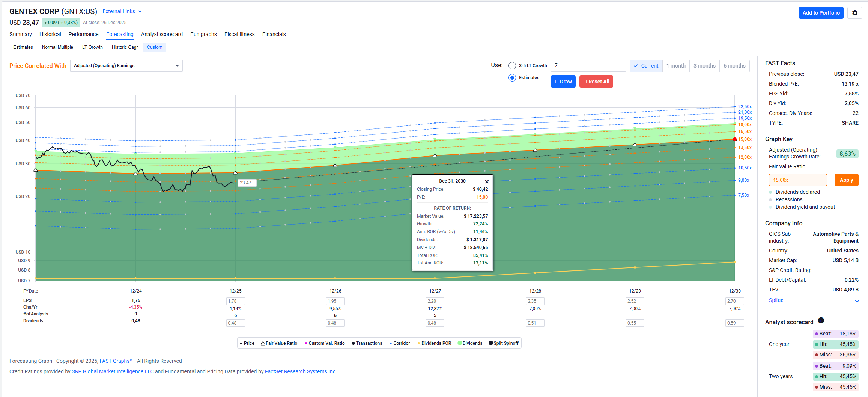This screenshot has height=397, width=868.
Task: Open the Historic Cagr sub-tab
Action: pyautogui.click(x=125, y=47)
